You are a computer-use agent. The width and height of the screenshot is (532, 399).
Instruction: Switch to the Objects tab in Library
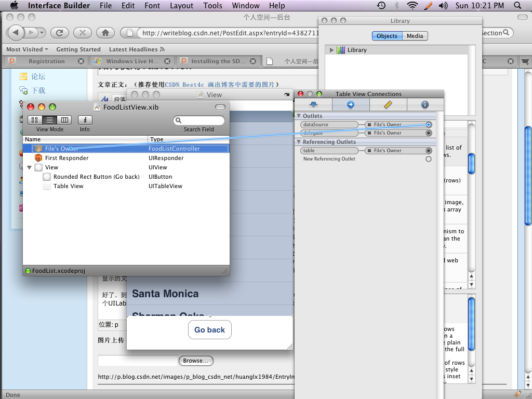click(x=387, y=36)
